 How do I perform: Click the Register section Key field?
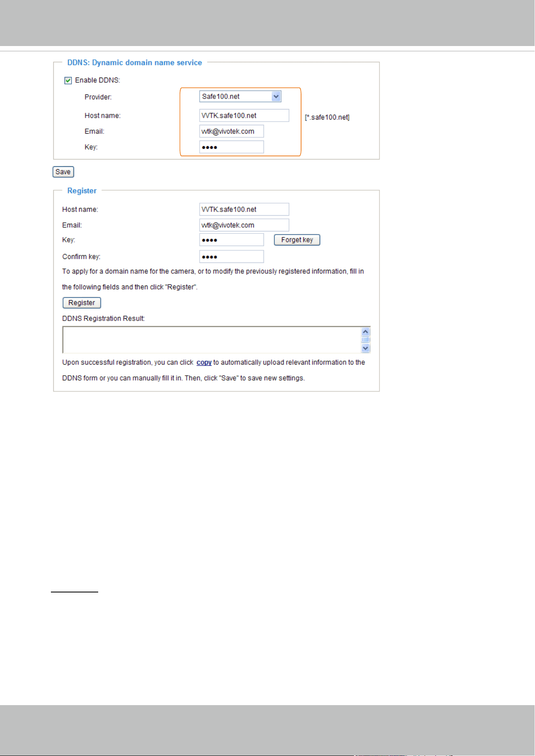pyautogui.click(x=232, y=239)
